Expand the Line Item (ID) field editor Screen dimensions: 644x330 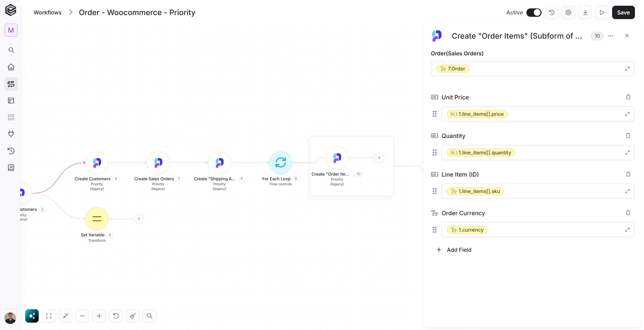click(627, 191)
